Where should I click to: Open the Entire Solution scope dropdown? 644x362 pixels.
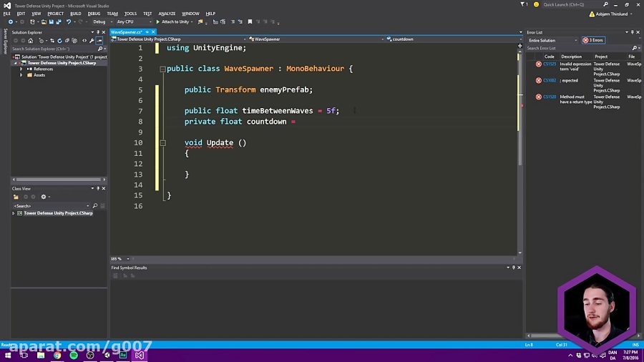[552, 40]
